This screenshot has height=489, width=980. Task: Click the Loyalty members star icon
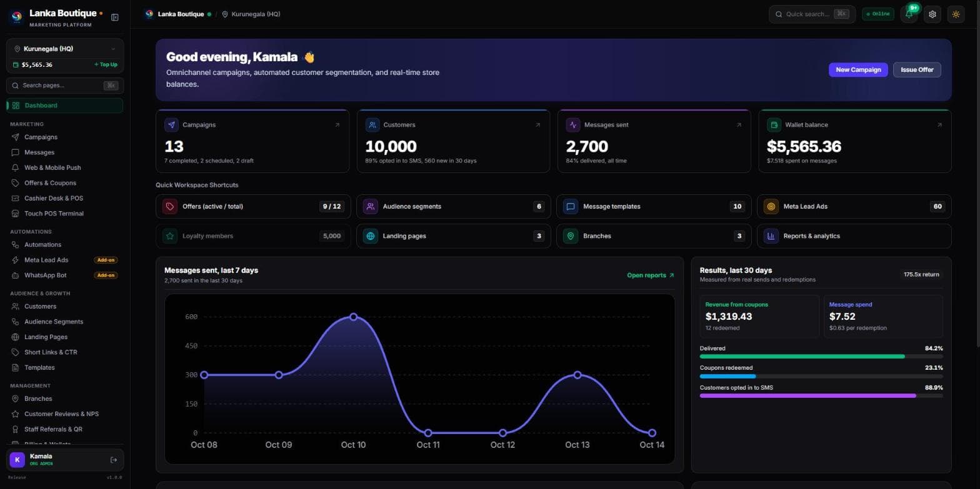coord(170,236)
